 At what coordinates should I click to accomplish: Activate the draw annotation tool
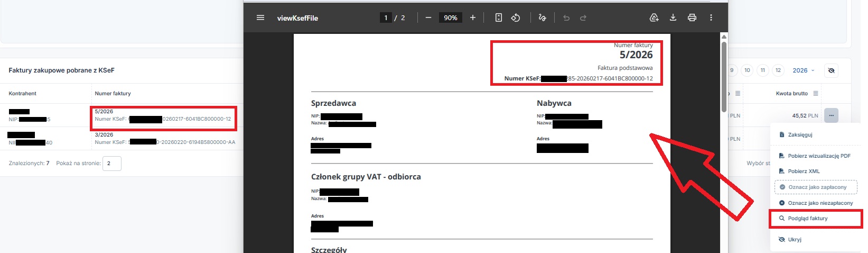[542, 17]
